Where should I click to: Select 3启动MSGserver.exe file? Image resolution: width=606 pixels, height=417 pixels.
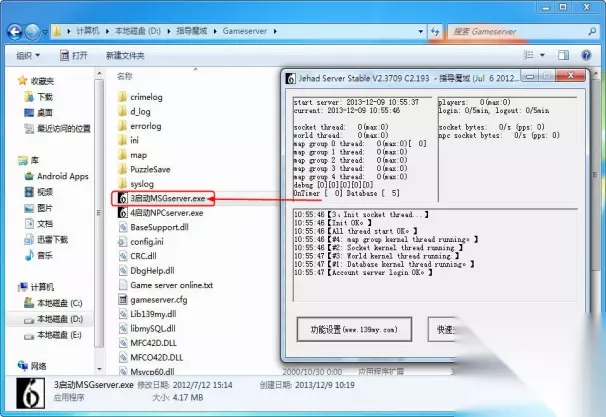(x=162, y=198)
